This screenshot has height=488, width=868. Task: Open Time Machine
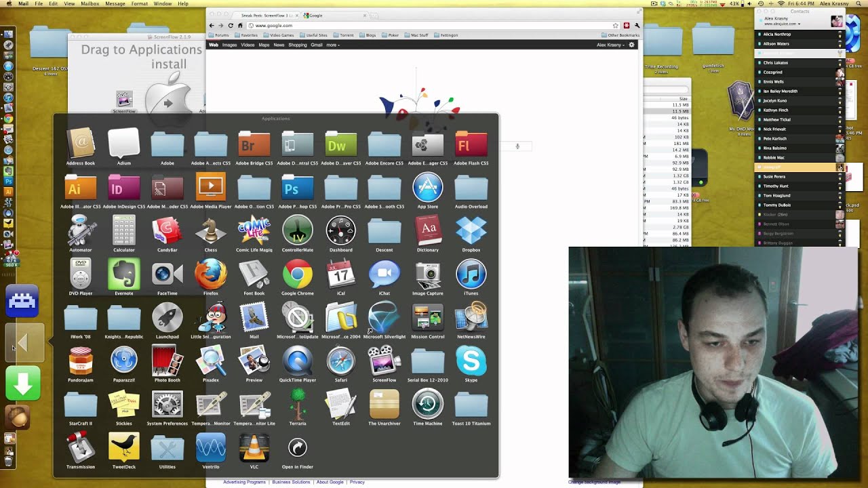click(428, 405)
